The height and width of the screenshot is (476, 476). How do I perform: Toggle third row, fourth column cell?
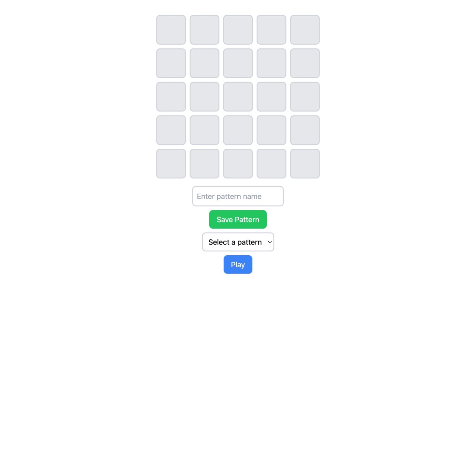(x=271, y=97)
